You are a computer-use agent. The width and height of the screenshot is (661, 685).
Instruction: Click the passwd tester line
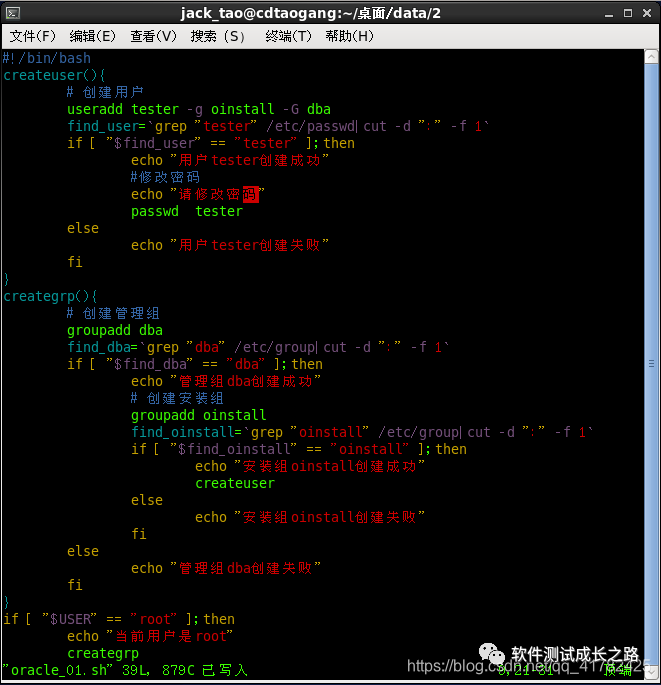tap(187, 211)
